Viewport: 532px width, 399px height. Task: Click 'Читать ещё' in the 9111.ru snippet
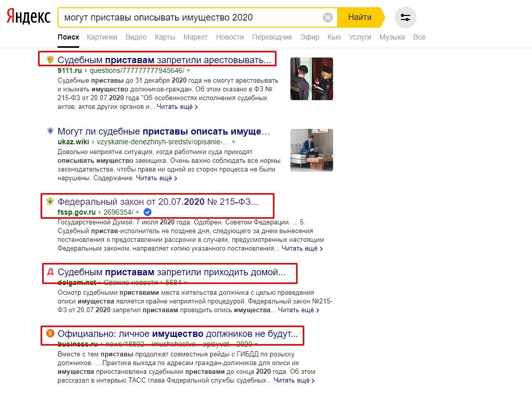coord(177,106)
